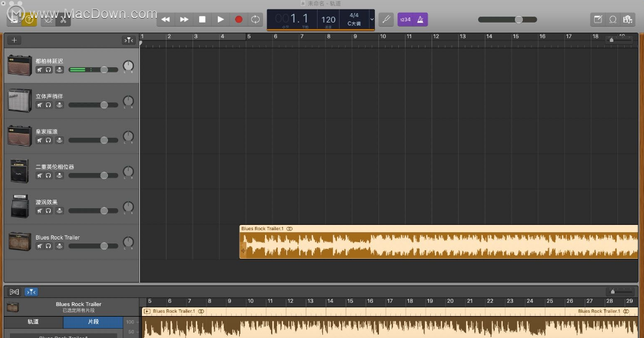This screenshot has height=338, width=644.
Task: Solo the 皇家摇滚 track
Action: (48, 140)
